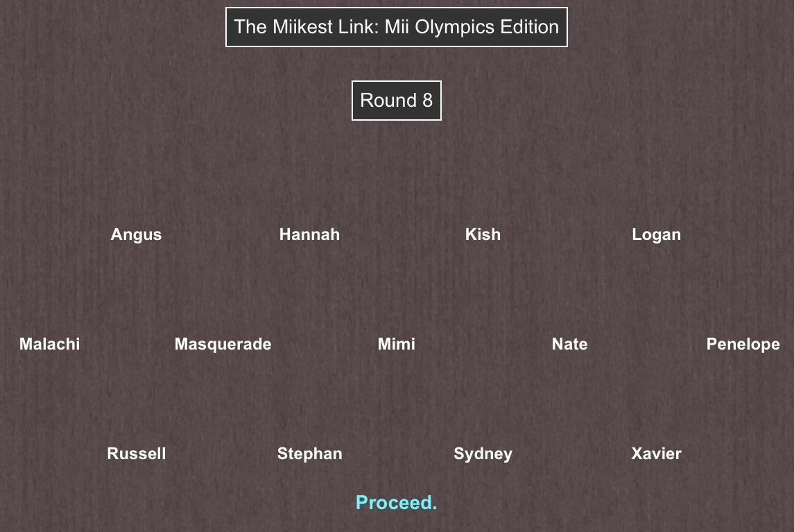Screen dimensions: 794x532
Task: Select contestant Angus
Action: (136, 234)
